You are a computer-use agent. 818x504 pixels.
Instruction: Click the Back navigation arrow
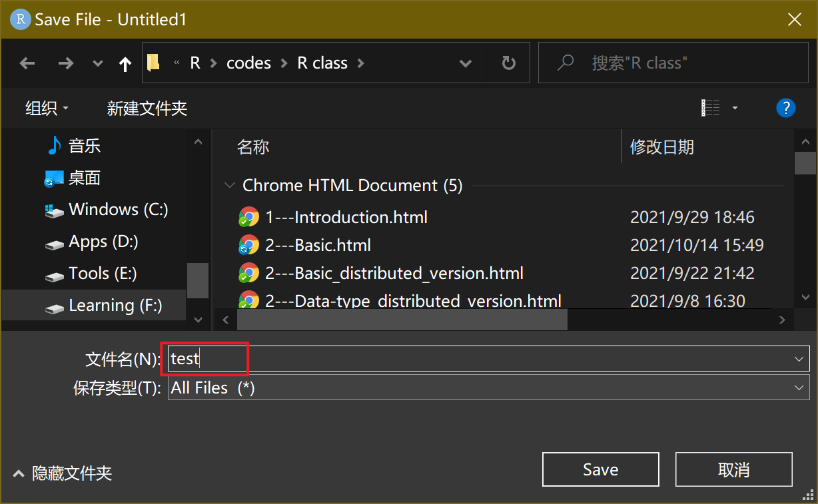click(x=27, y=63)
